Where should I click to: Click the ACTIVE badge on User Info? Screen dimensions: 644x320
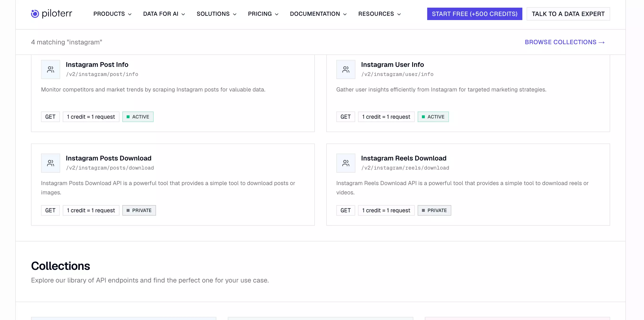(433, 117)
